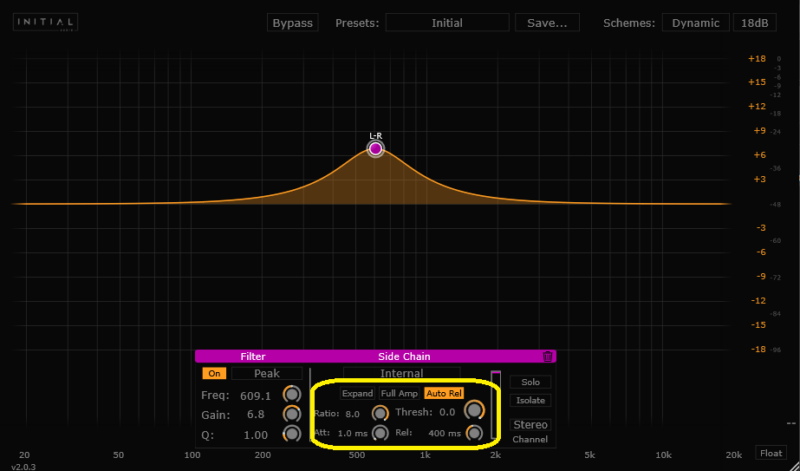Toggle the filter On button
This screenshot has height=471, width=800.
pyautogui.click(x=214, y=374)
